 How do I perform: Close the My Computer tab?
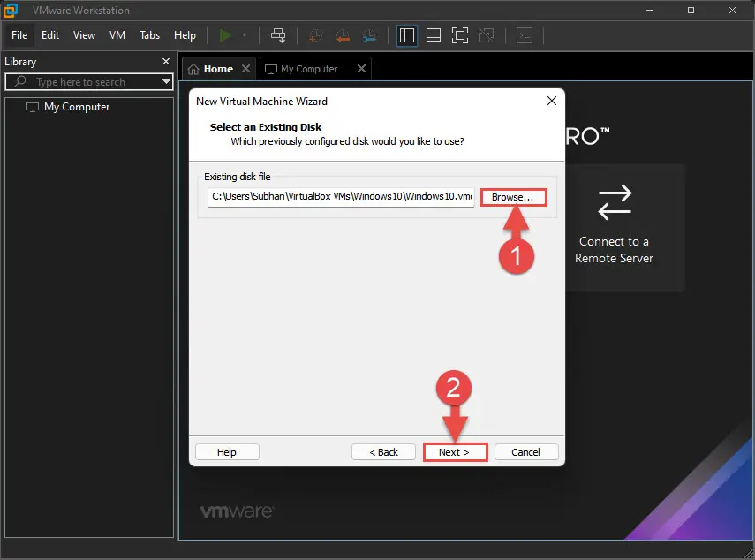point(362,68)
